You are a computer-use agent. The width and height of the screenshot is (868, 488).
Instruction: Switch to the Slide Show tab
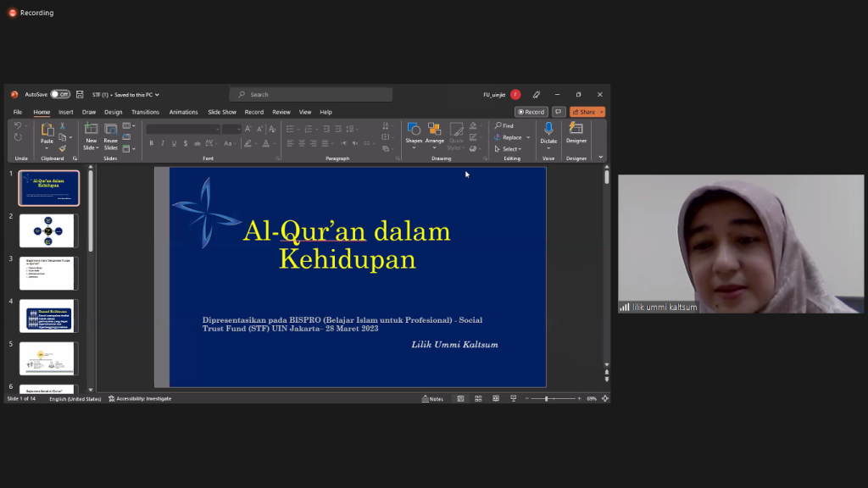[222, 112]
